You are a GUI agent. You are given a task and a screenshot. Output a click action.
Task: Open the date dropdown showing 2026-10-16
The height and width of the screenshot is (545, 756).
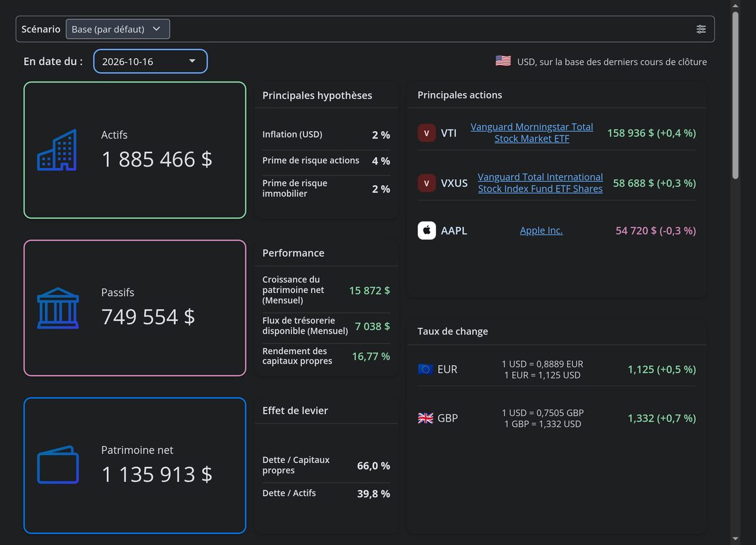click(151, 61)
